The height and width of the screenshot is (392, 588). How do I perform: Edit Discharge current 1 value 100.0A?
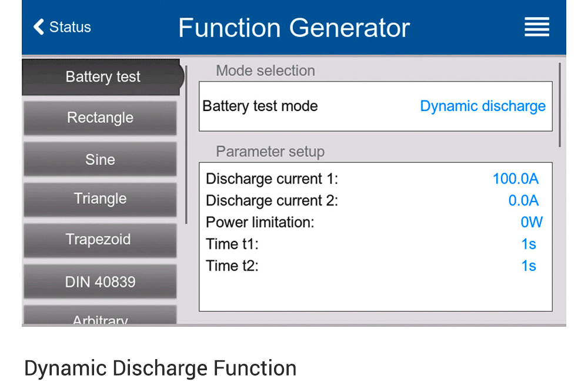pyautogui.click(x=515, y=179)
